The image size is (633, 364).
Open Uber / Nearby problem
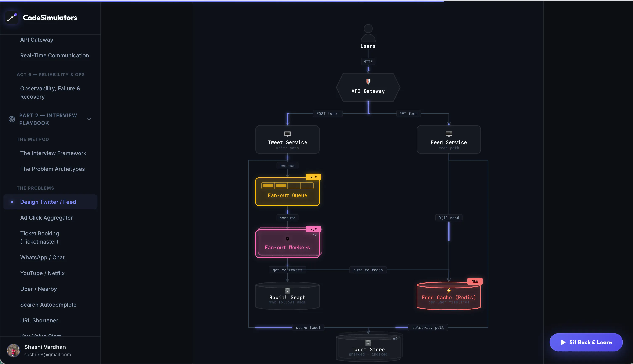click(38, 289)
